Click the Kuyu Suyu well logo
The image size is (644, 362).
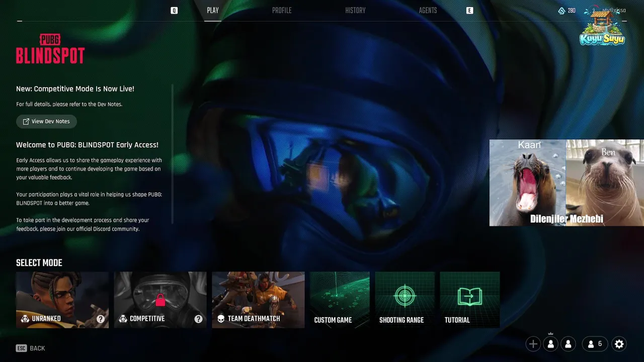(602, 28)
